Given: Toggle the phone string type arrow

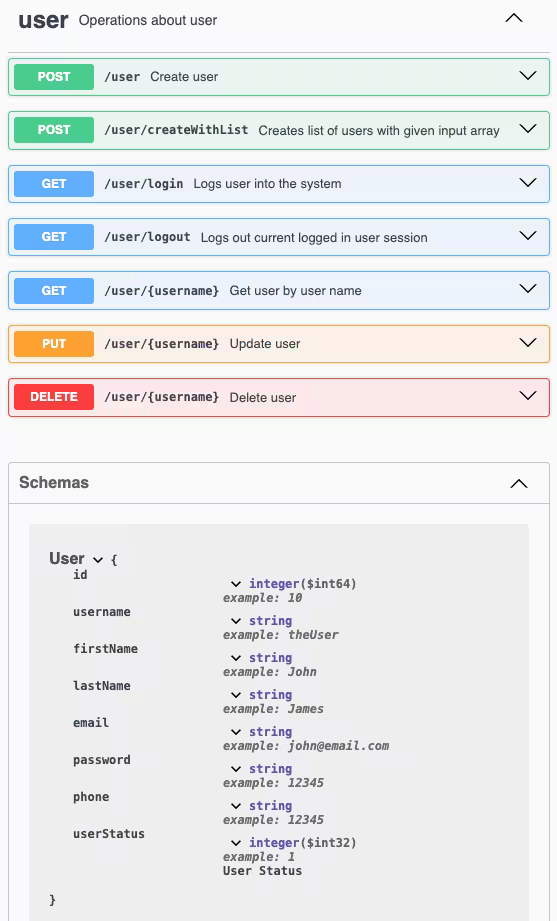Looking at the screenshot, I should tap(236, 806).
